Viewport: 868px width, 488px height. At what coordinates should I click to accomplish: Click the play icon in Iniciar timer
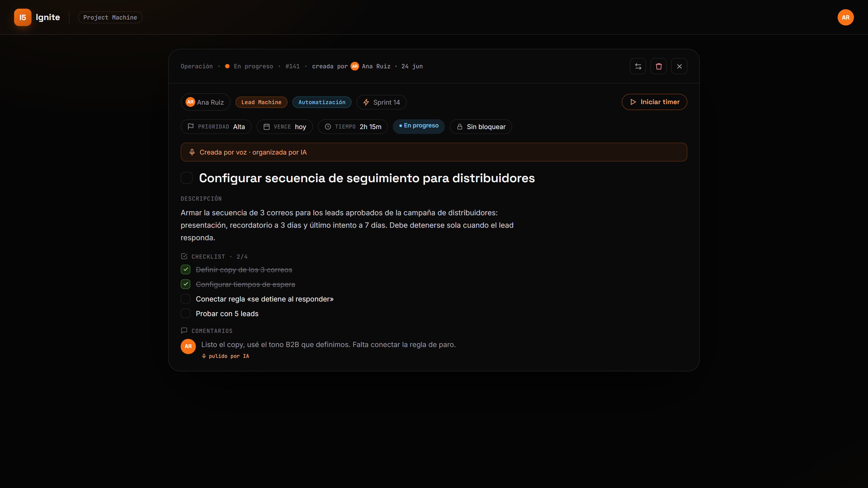coord(633,102)
